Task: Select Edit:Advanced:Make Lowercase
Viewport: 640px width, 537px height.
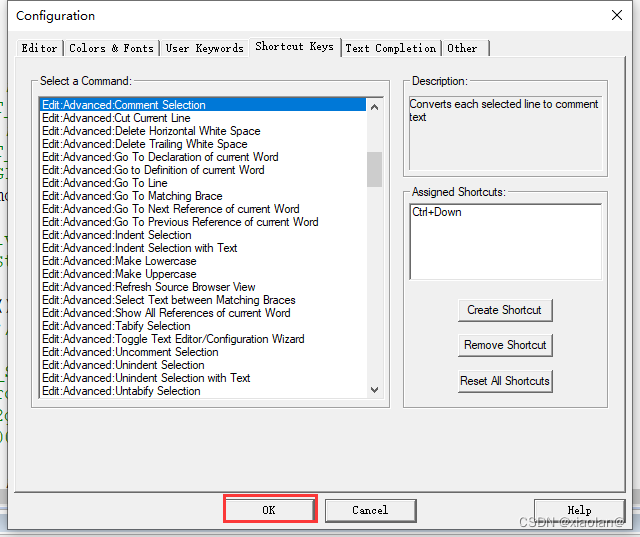Action: (203, 261)
